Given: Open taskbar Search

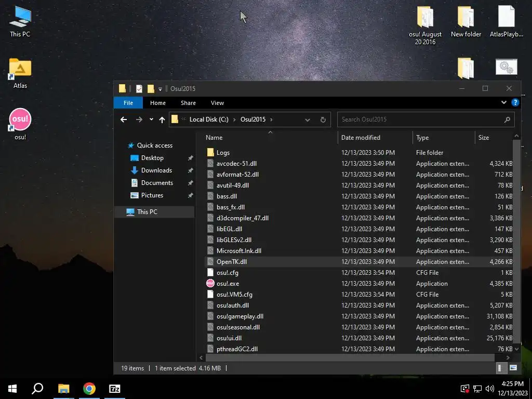Looking at the screenshot, I should click(x=37, y=389).
